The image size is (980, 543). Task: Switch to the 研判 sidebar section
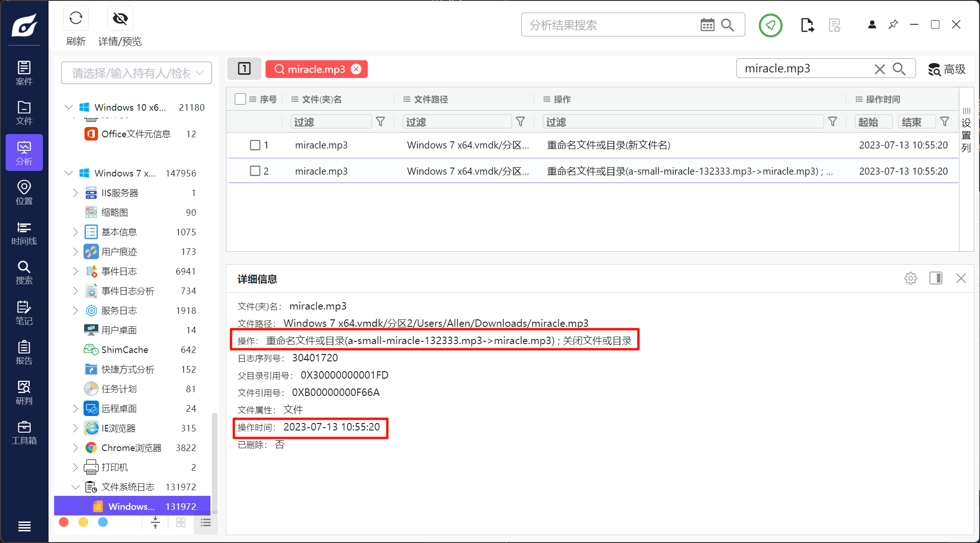24,392
